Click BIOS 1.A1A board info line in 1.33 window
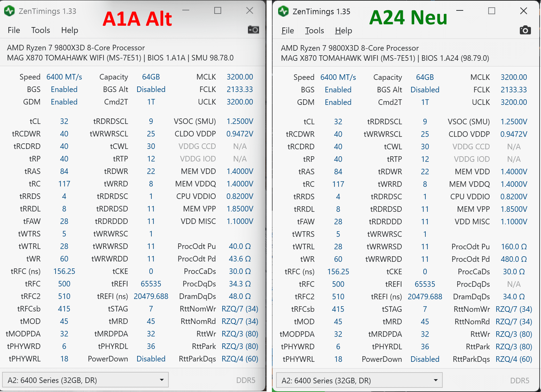 120,58
